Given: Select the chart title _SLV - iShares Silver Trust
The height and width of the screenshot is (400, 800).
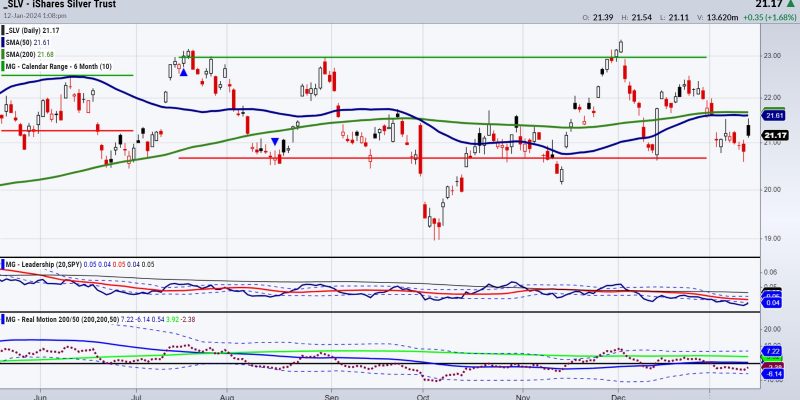Looking at the screenshot, I should click(x=58, y=4).
